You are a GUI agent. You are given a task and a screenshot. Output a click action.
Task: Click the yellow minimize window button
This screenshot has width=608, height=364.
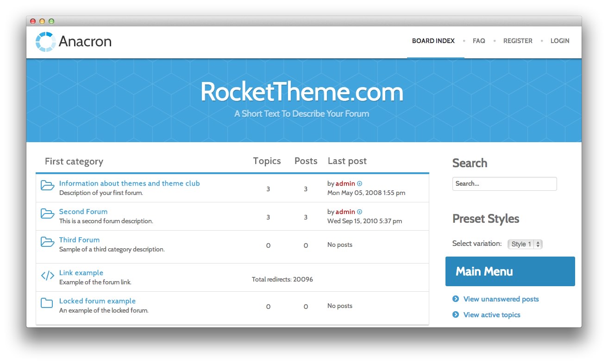42,21
